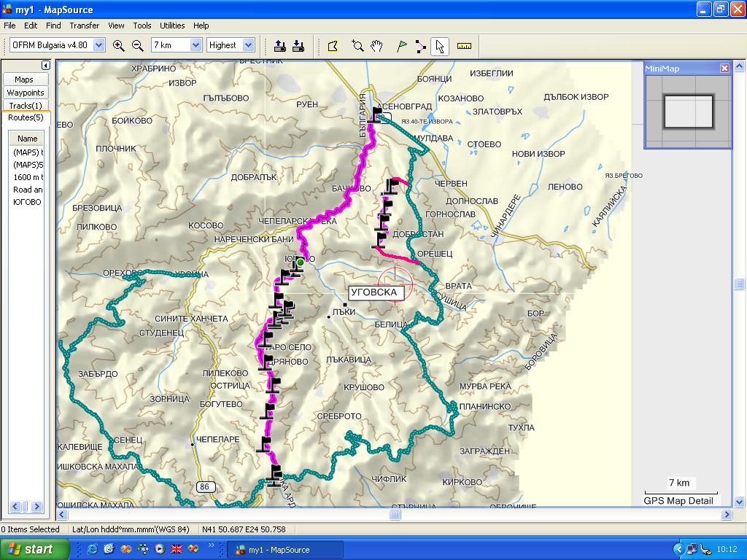Sort routes by the Name column header
The height and width of the screenshot is (560, 747).
[x=27, y=139]
